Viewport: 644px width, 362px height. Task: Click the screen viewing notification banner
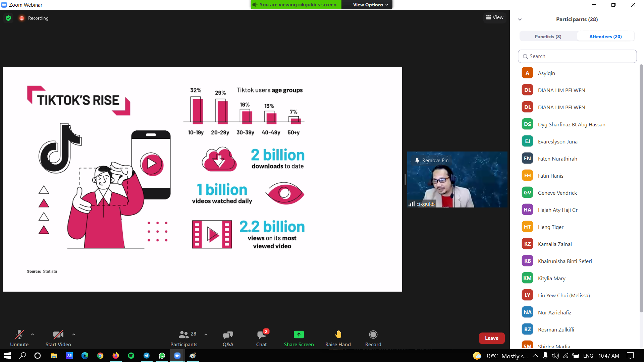click(296, 5)
